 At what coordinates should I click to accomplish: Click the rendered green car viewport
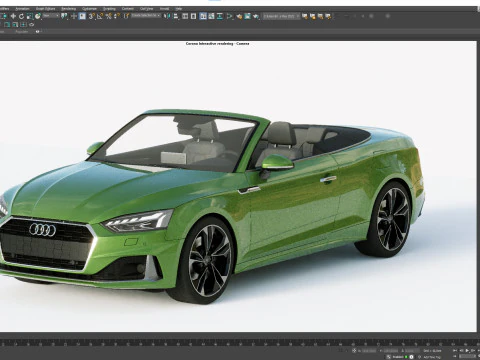tap(238, 187)
